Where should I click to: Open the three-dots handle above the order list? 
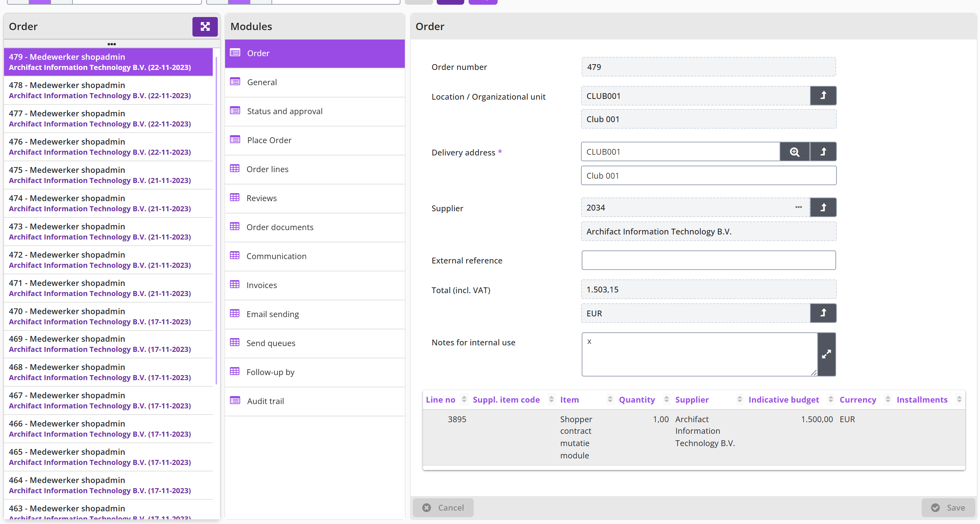click(112, 44)
